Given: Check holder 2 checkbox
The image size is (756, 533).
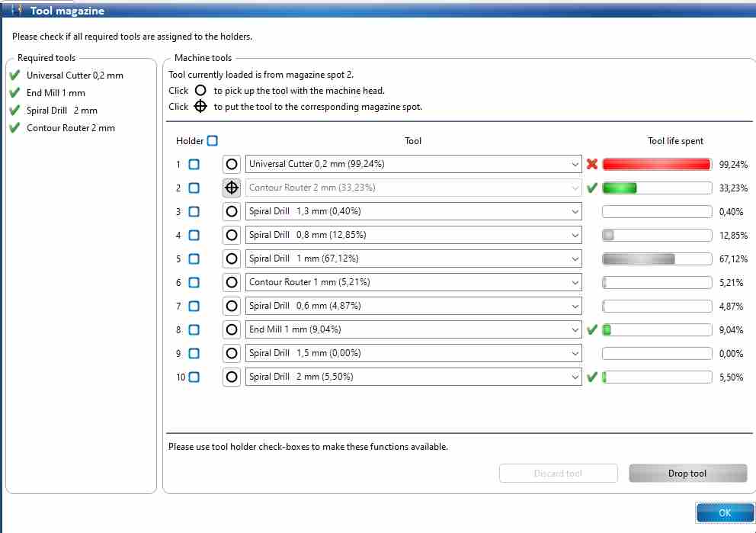Looking at the screenshot, I should point(194,188).
